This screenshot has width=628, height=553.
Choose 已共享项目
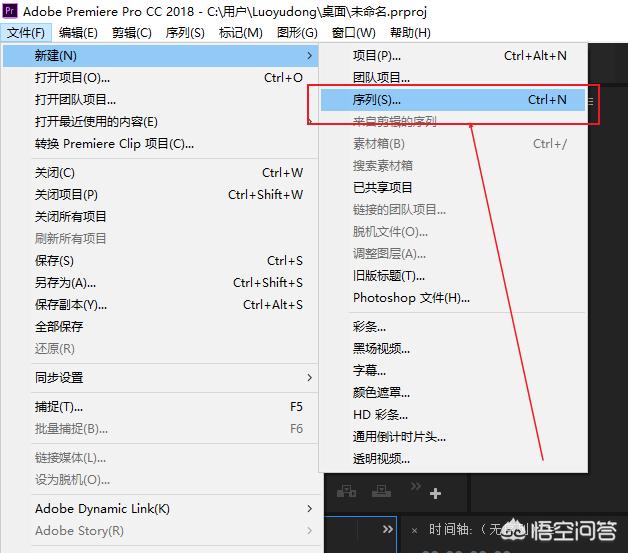(453, 187)
